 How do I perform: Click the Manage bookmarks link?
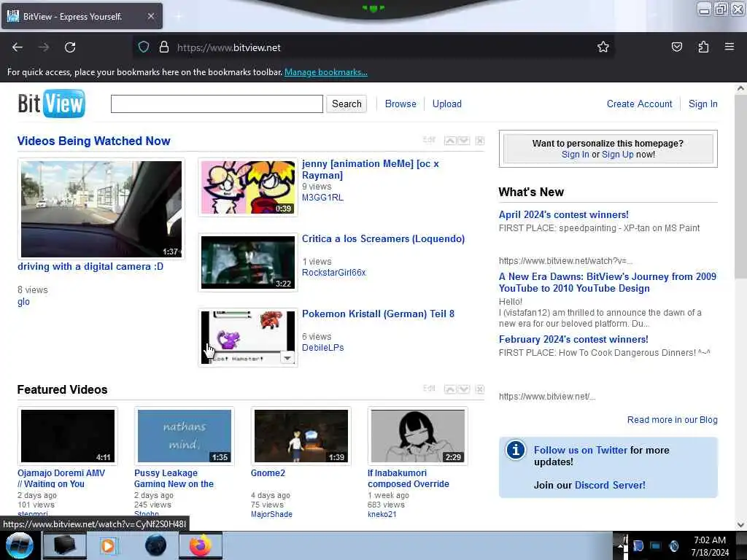(326, 72)
